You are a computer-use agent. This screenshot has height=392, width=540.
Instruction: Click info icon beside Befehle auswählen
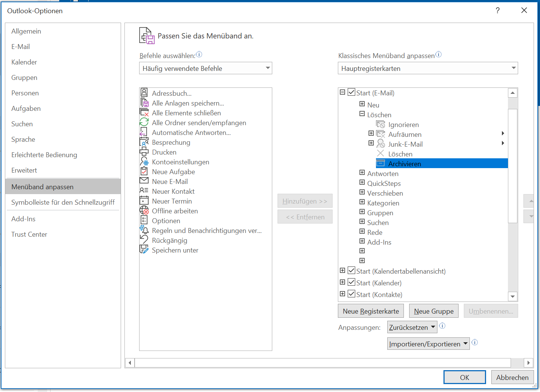(199, 54)
